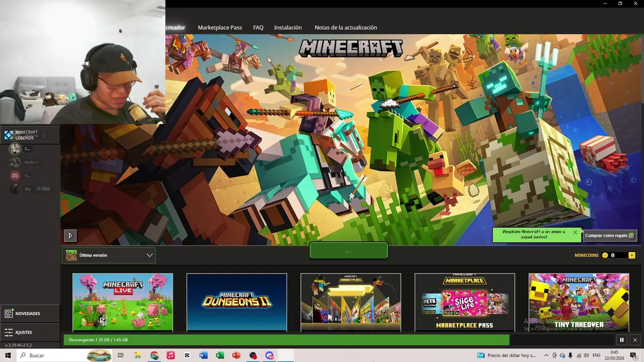Open the Minecraft Live news card
Image resolution: width=644 pixels, height=362 pixels.
[x=123, y=302]
